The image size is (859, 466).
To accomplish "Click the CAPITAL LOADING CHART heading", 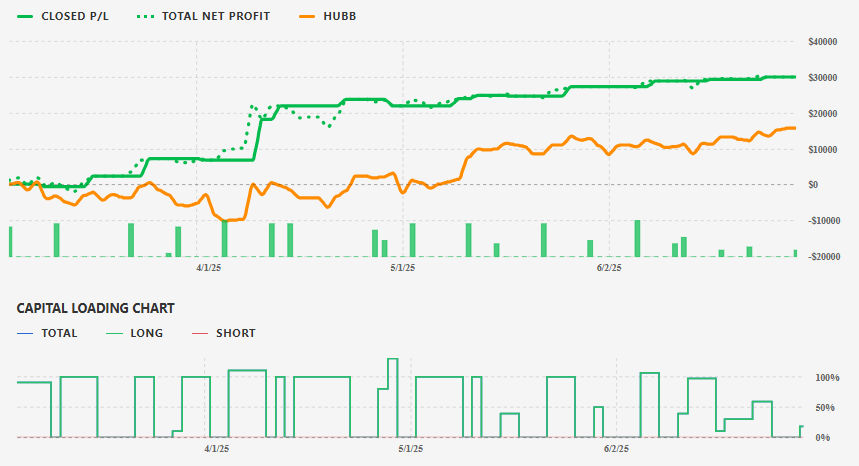I will coord(95,308).
